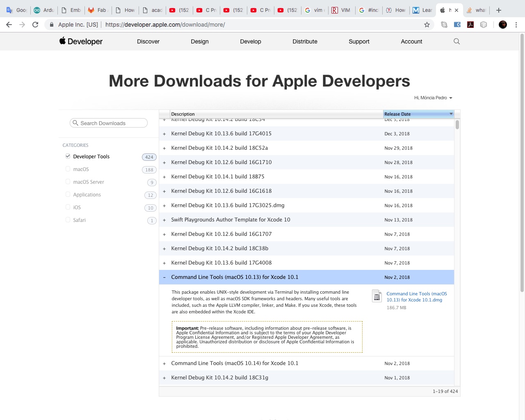Switch to VIM browser tab
Viewport: 525px width, 420px height.
click(341, 10)
